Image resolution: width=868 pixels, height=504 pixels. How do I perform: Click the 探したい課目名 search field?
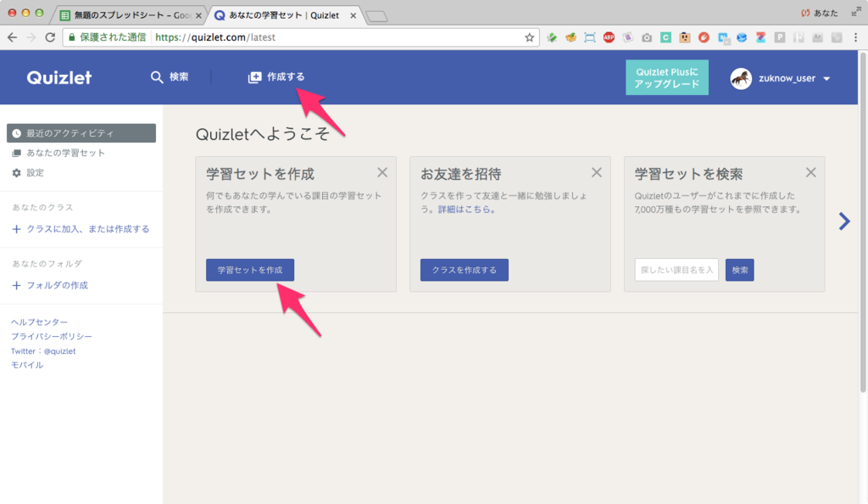[x=676, y=270]
